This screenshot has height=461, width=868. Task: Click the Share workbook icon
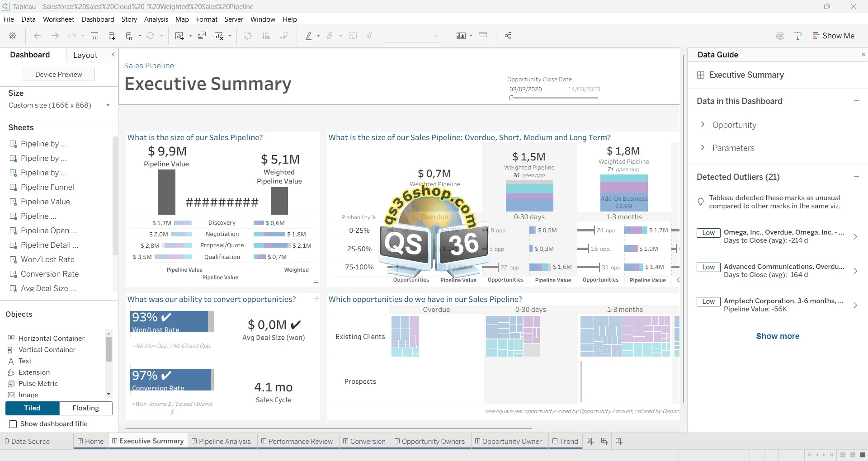(x=508, y=36)
